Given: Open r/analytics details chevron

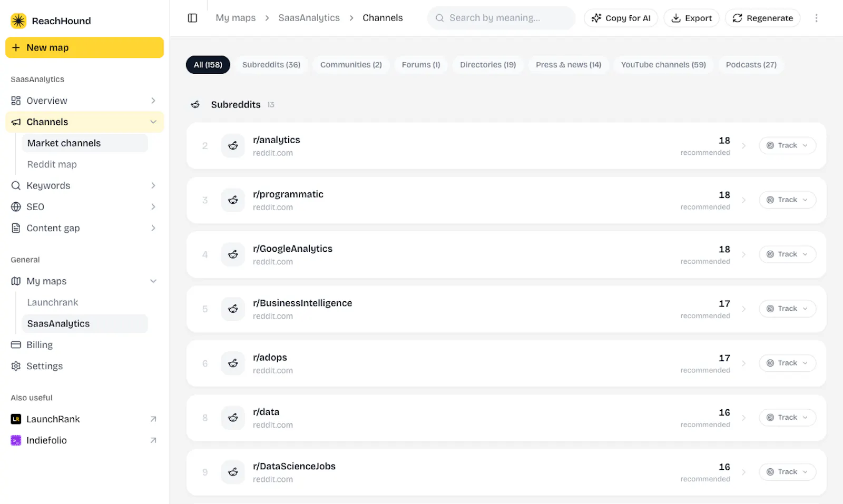Looking at the screenshot, I should tap(744, 146).
